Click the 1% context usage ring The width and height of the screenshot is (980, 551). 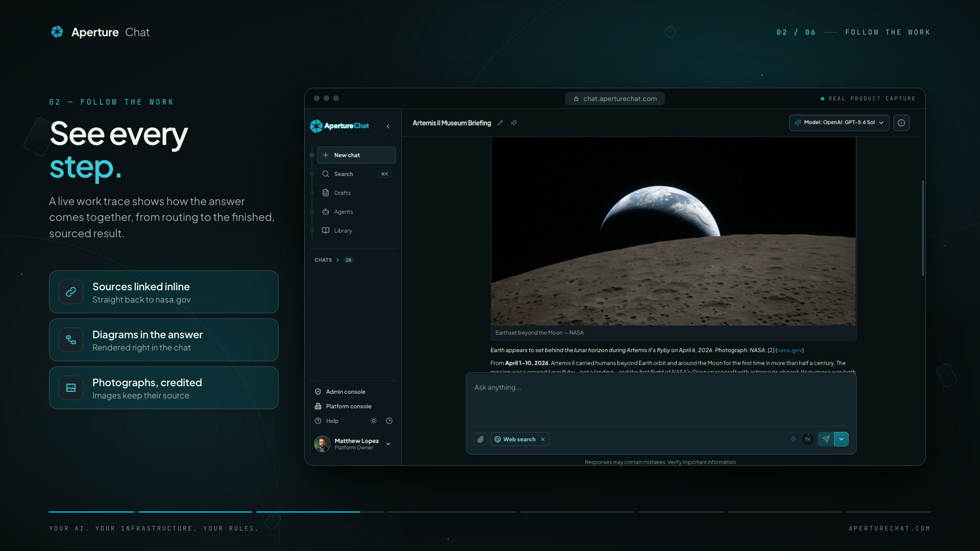click(807, 439)
